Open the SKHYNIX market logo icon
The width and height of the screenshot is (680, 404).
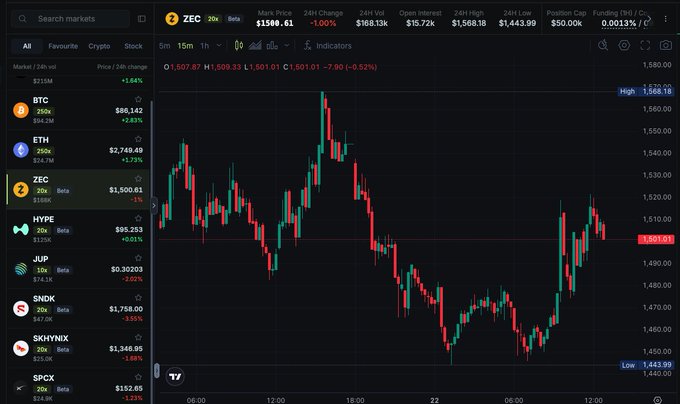21,348
